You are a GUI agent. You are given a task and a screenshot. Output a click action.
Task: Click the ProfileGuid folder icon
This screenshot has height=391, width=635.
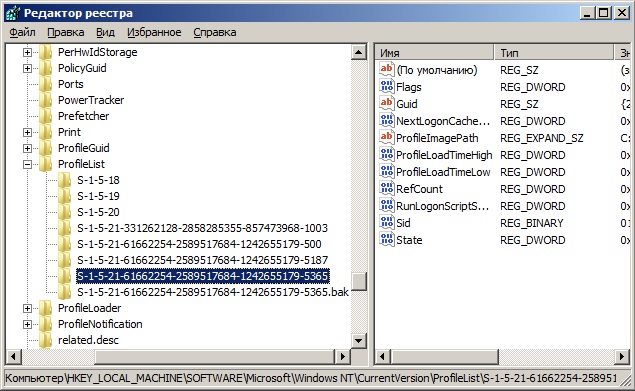coord(46,148)
